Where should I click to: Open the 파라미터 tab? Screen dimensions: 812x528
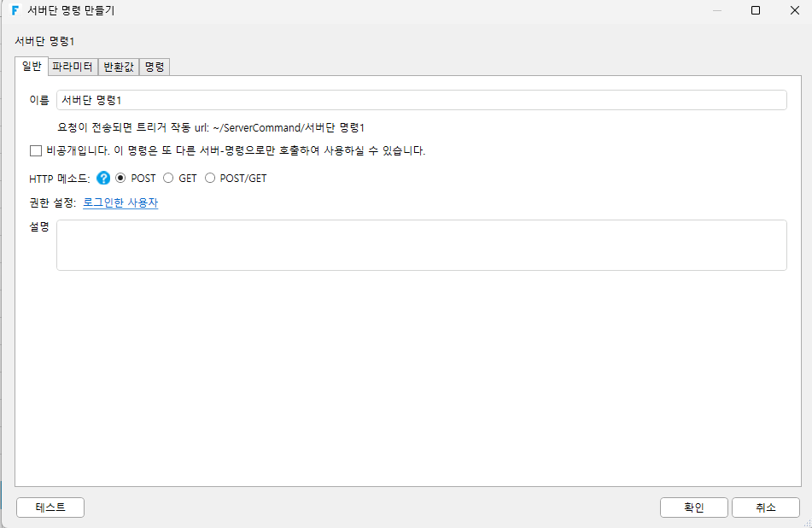(73, 67)
